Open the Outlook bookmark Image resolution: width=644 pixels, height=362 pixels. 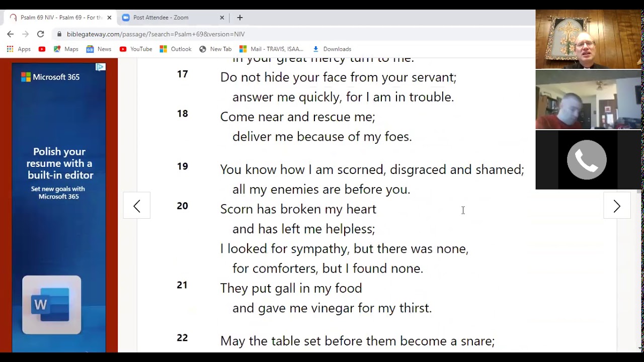pos(176,49)
